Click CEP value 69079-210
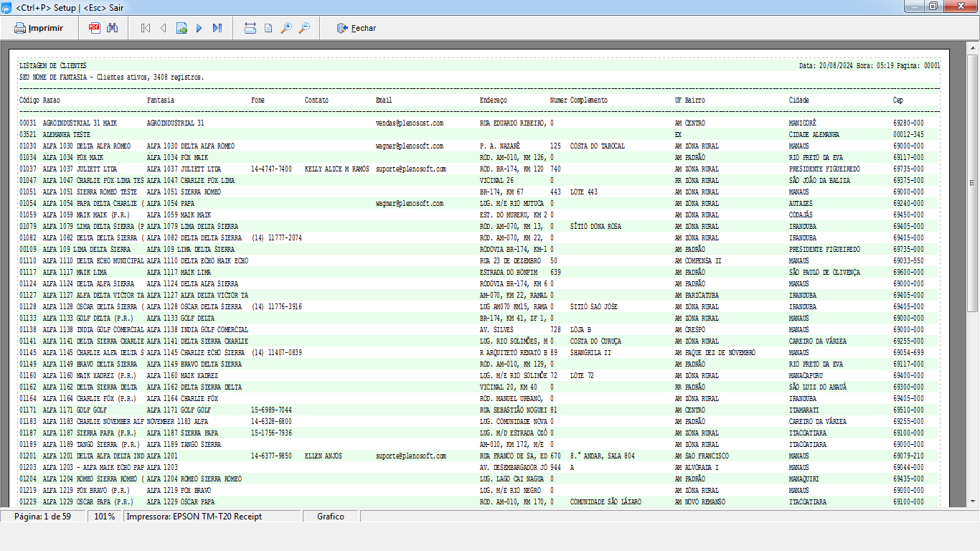Screen dimensions: 980x551 (908, 456)
